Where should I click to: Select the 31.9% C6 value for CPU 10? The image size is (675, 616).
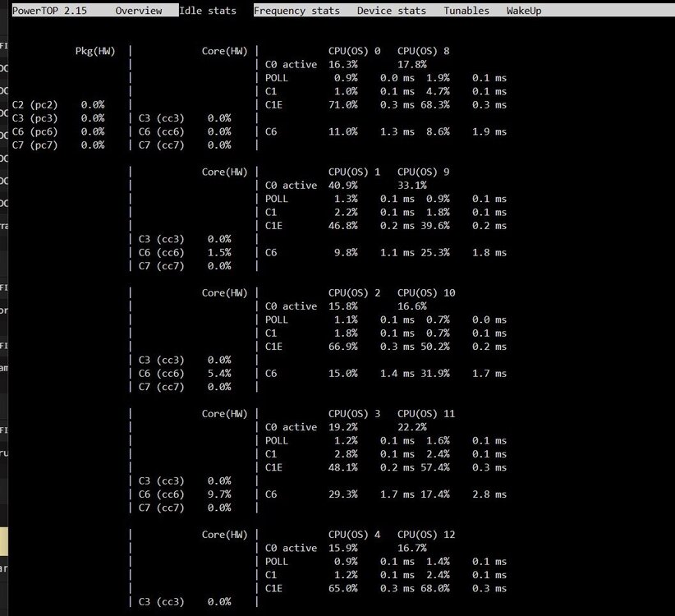click(x=435, y=374)
